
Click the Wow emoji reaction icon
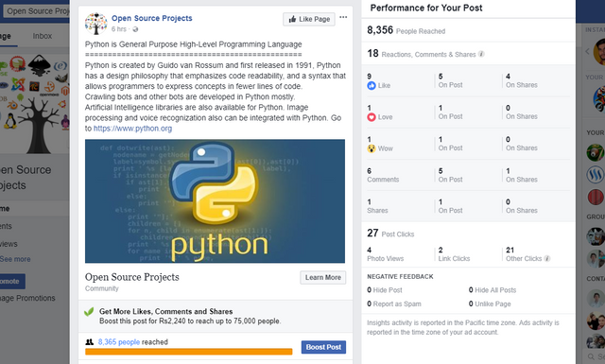pyautogui.click(x=372, y=148)
